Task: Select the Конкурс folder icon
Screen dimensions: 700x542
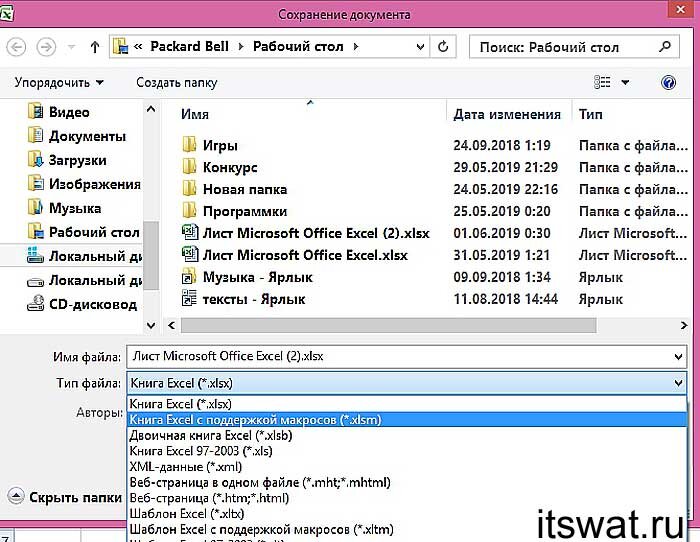Action: pyautogui.click(x=189, y=167)
